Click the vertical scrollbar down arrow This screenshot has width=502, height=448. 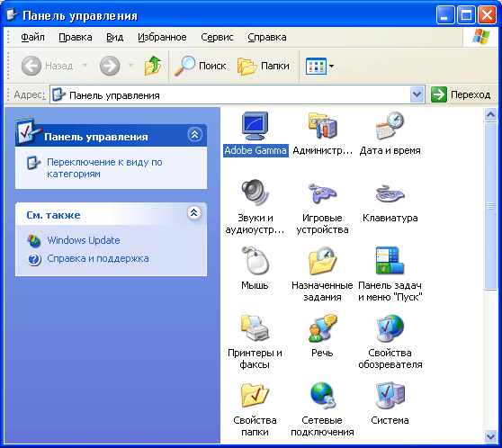click(x=490, y=436)
